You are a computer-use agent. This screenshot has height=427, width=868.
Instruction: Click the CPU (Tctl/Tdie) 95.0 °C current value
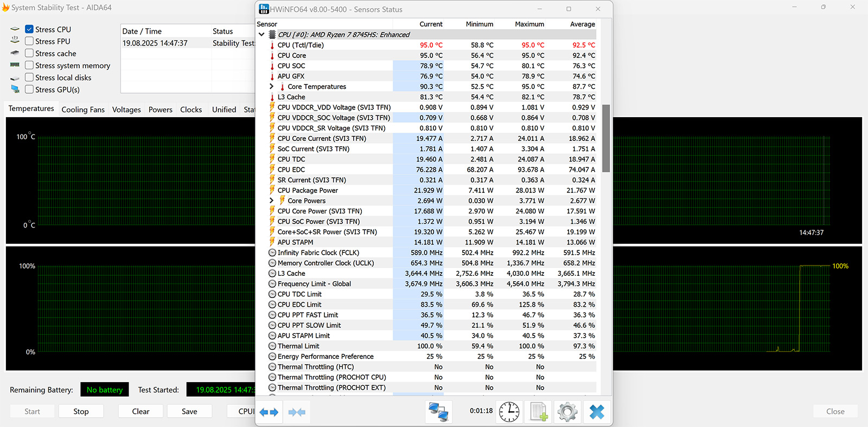point(431,45)
